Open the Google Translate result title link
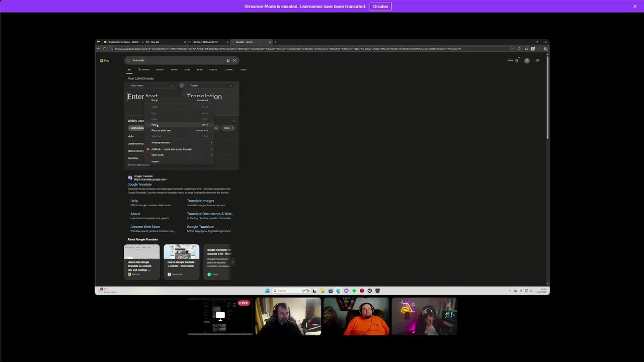 tap(139, 185)
